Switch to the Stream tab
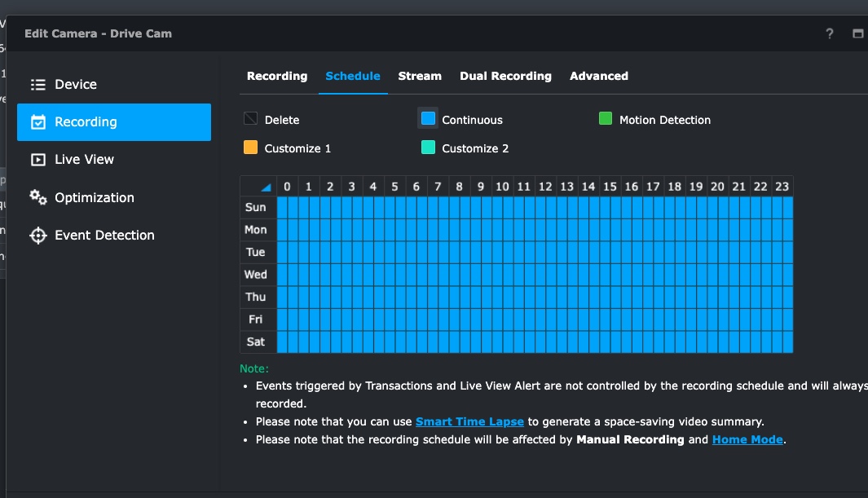This screenshot has height=498, width=868. coord(419,76)
